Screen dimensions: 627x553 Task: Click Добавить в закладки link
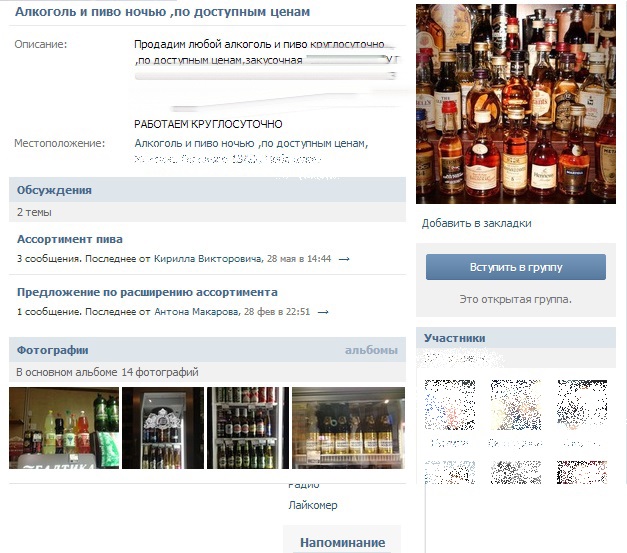pos(476,223)
